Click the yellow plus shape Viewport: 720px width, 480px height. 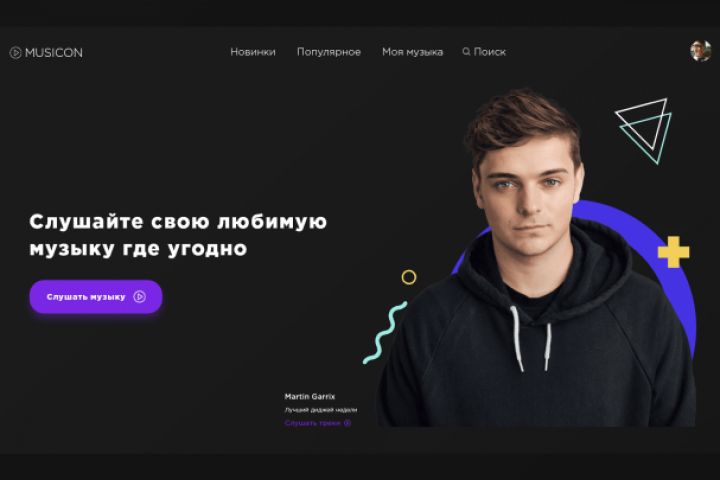click(x=674, y=252)
